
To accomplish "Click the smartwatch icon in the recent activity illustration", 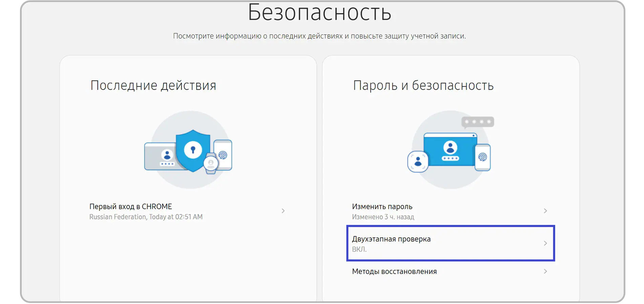I will pyautogui.click(x=211, y=164).
